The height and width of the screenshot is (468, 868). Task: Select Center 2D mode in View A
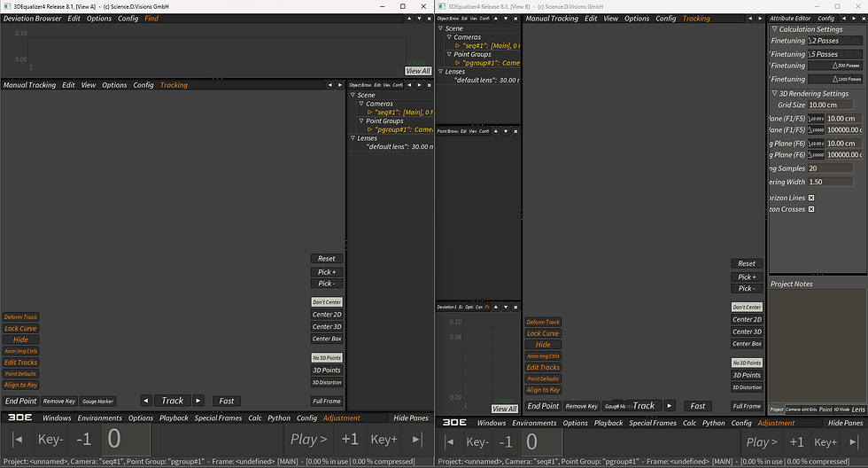[x=327, y=314]
